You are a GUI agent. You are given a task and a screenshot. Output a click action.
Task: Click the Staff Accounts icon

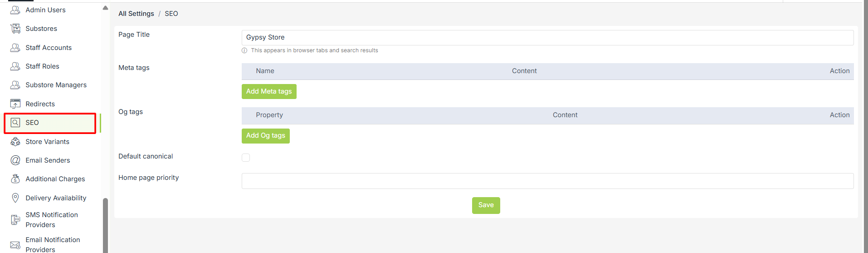coord(15,48)
